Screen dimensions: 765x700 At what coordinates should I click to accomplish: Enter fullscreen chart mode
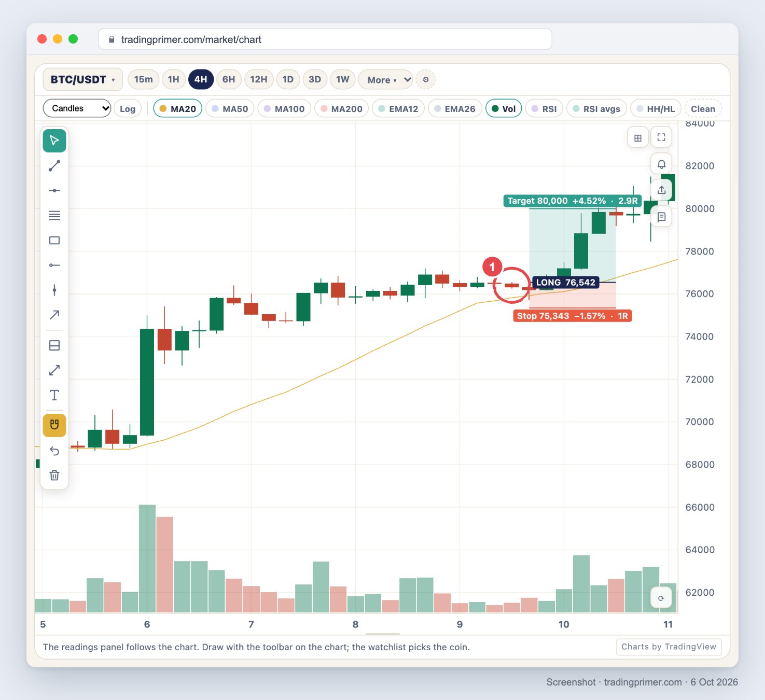tap(661, 137)
